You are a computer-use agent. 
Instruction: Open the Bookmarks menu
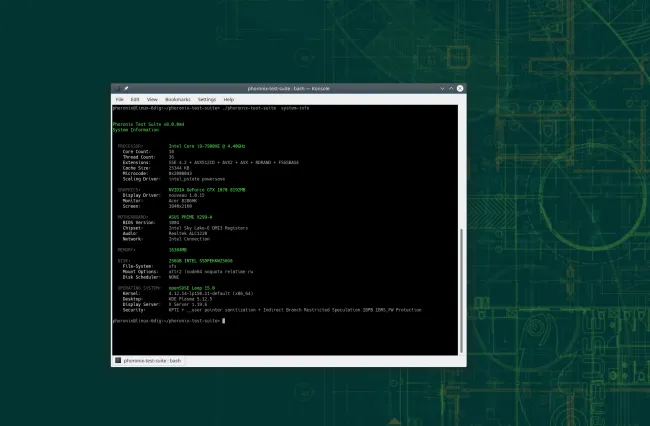pyautogui.click(x=178, y=99)
